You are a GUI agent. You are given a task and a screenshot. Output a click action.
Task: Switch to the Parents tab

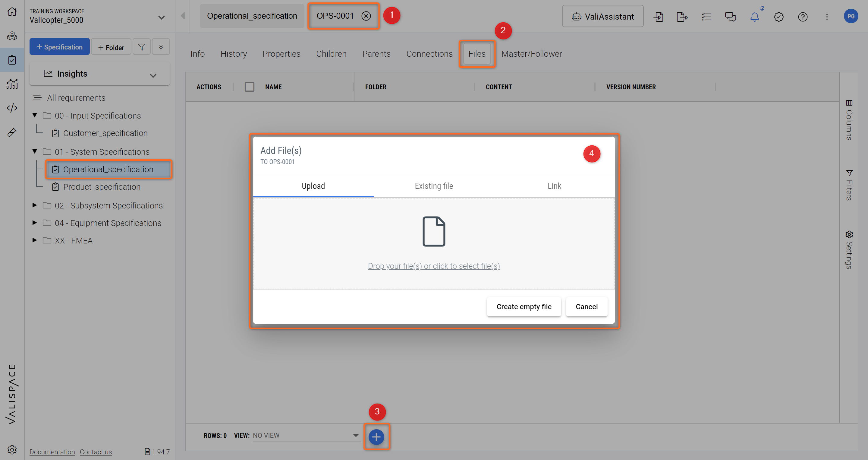[x=376, y=54]
